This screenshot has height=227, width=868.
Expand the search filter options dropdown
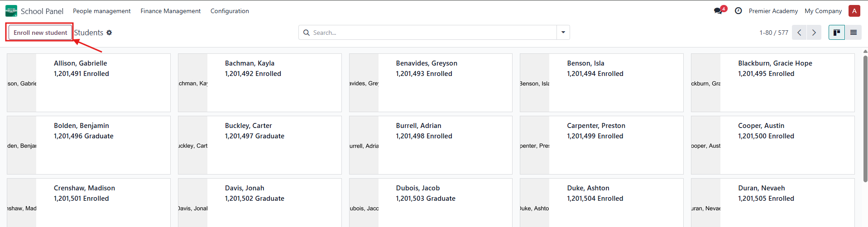563,33
